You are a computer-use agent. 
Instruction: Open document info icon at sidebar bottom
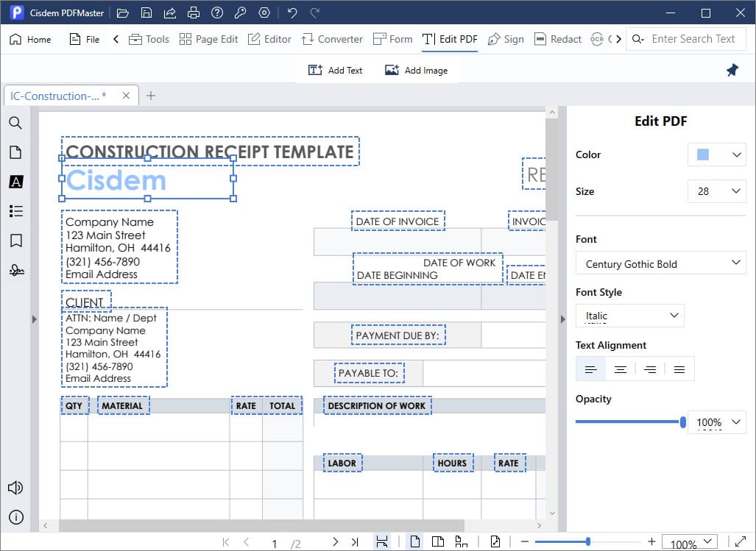[x=16, y=517]
